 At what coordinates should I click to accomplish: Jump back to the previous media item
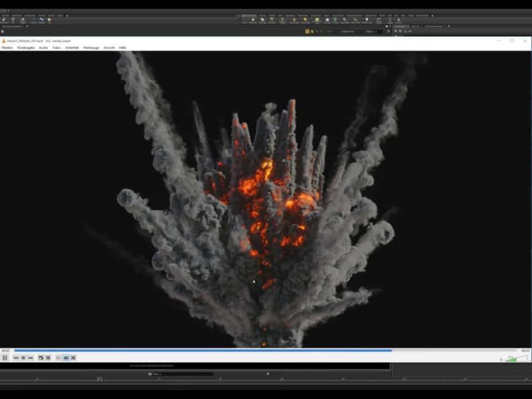(15, 358)
